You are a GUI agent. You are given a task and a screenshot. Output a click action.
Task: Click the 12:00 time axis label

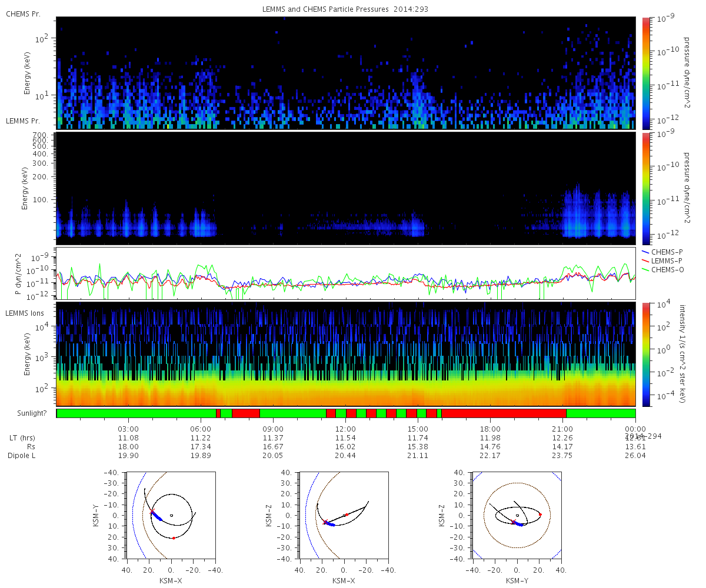[345, 429]
